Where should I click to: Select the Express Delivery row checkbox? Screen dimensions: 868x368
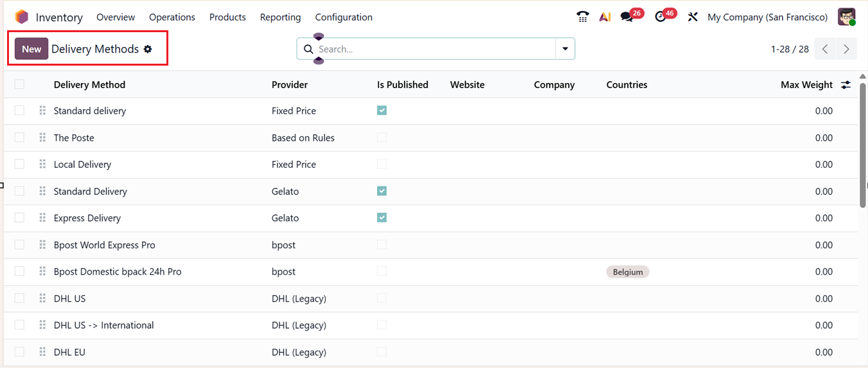pyautogui.click(x=19, y=218)
